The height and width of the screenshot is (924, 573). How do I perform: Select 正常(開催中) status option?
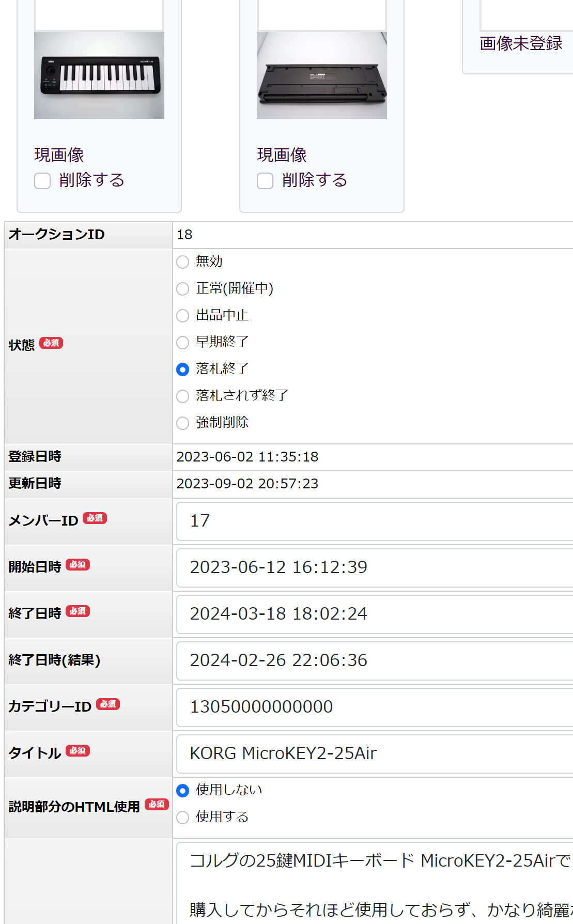(183, 289)
